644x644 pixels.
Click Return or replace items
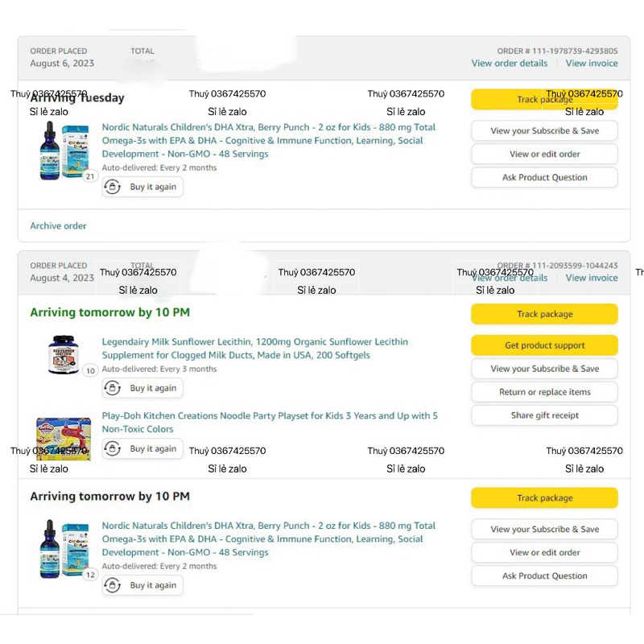544,392
